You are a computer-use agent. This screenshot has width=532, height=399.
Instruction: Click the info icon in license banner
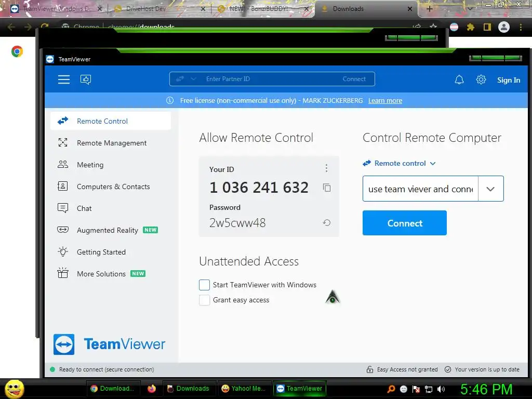tap(170, 100)
